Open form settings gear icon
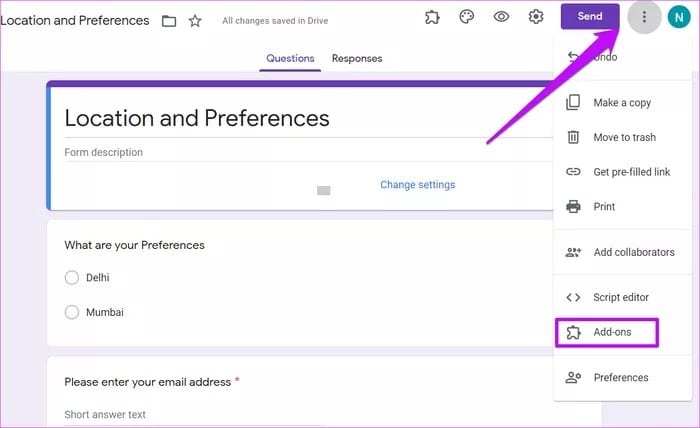Viewport: 700px width, 428px height. 536,17
